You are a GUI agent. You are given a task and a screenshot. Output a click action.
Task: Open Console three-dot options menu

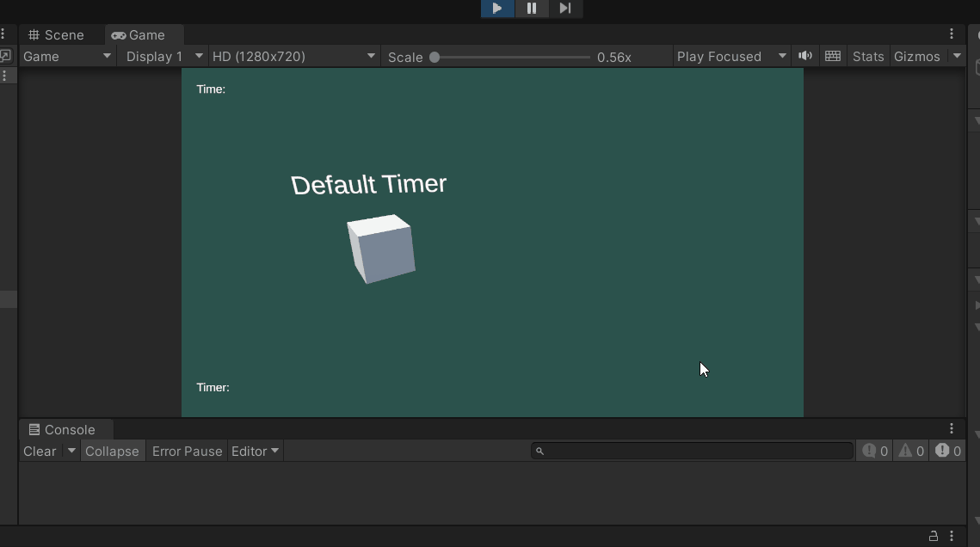[952, 428]
